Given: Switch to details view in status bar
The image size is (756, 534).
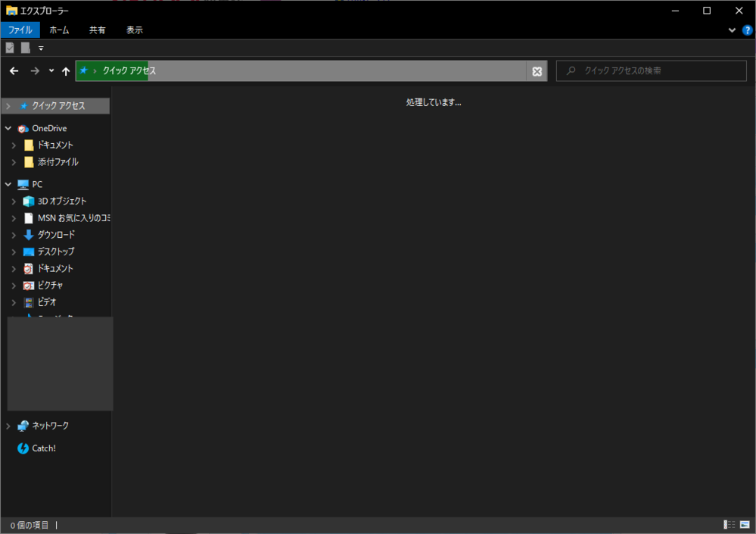Looking at the screenshot, I should [x=729, y=525].
